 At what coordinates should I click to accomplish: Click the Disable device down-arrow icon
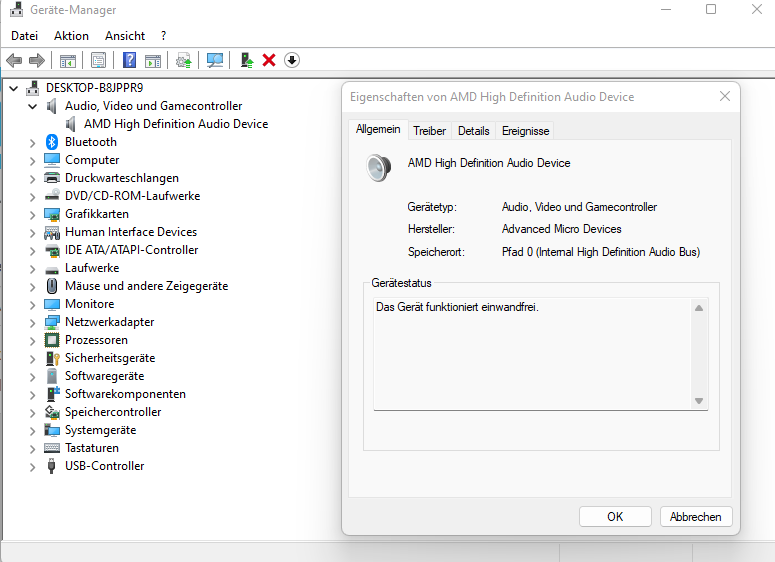pyautogui.click(x=292, y=60)
